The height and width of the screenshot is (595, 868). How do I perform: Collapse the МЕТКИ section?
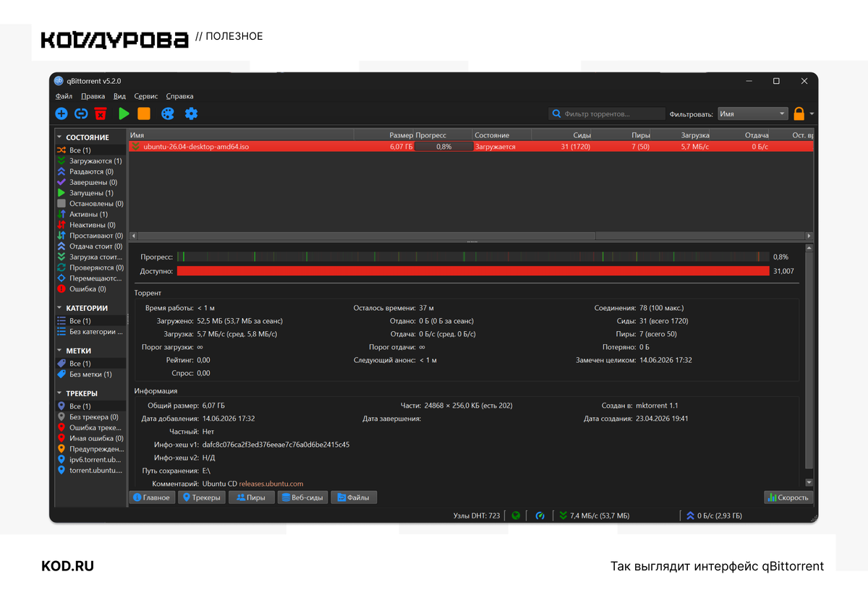pyautogui.click(x=60, y=350)
